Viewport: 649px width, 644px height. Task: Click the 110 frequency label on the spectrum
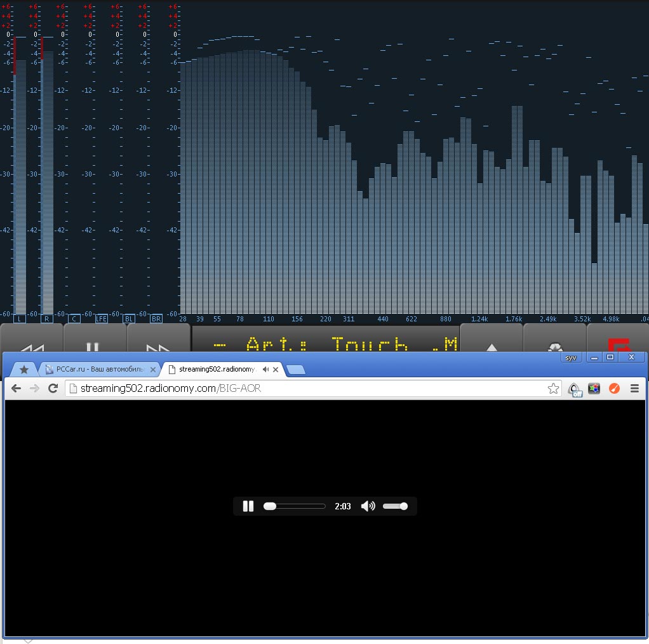[x=268, y=319]
